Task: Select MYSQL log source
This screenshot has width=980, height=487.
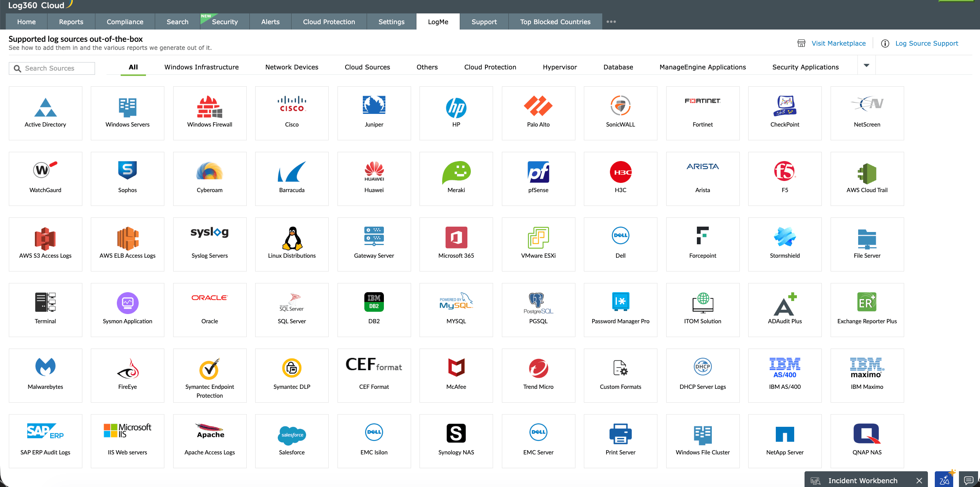Action: pos(456,310)
